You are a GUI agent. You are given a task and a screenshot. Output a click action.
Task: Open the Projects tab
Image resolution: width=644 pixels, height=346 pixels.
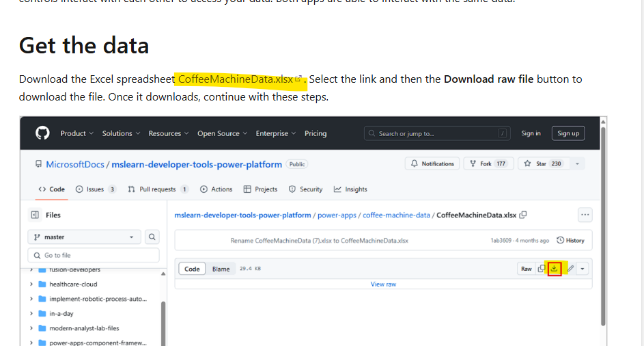260,189
